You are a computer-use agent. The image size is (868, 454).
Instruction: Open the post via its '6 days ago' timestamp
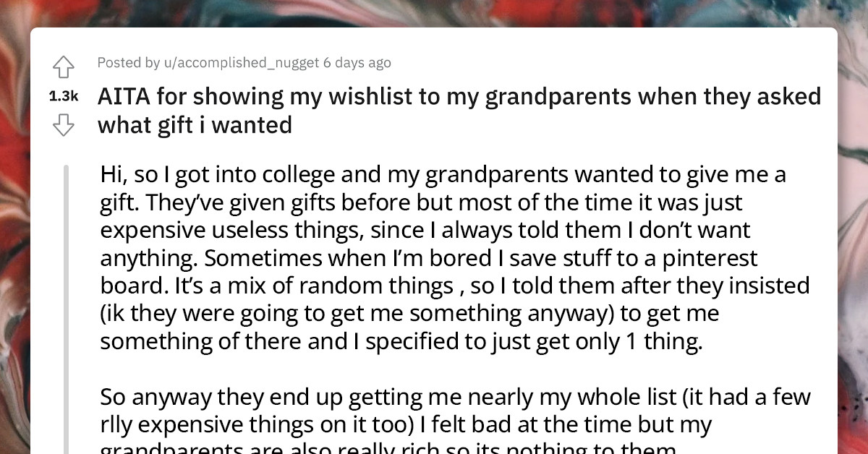coord(357,63)
